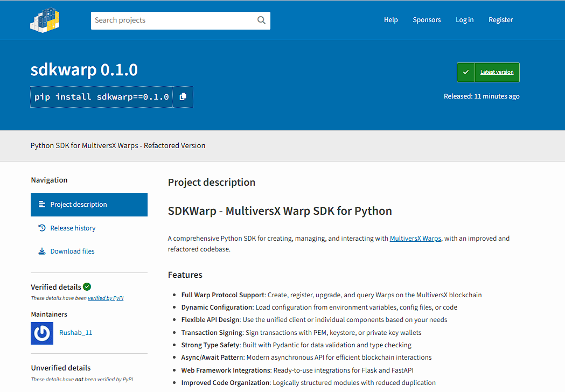This screenshot has height=392, width=565.
Task: Click the green checkmark on Latest version badge
Action: pos(465,72)
